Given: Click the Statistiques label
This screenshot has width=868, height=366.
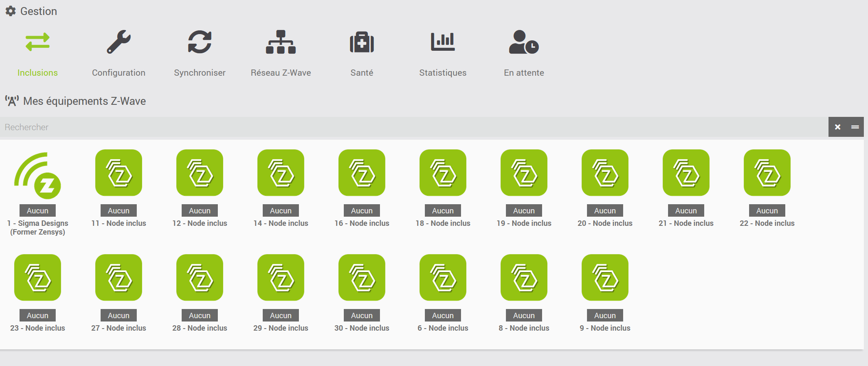Looking at the screenshot, I should coord(443,73).
